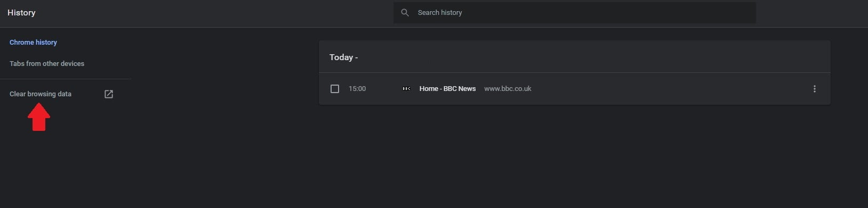Click the 15:00 timestamp of the entry
Image resolution: width=868 pixels, height=208 pixels.
click(x=357, y=89)
